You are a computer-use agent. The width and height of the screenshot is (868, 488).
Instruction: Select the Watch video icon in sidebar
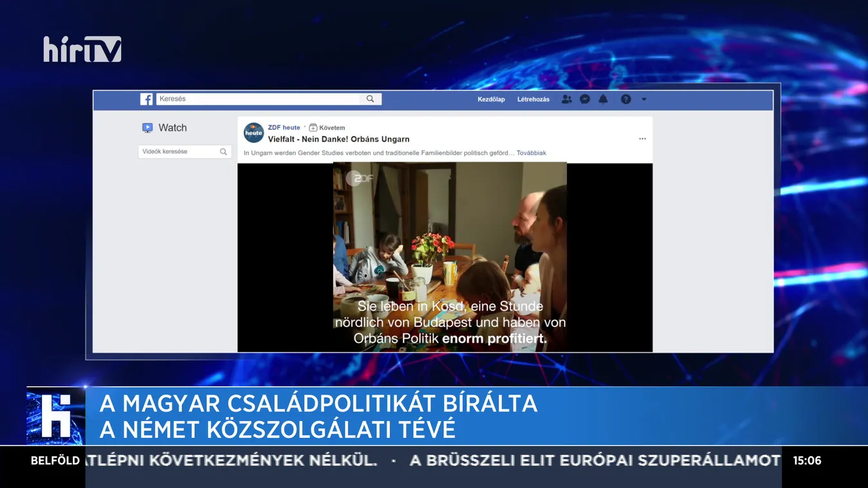click(x=147, y=127)
